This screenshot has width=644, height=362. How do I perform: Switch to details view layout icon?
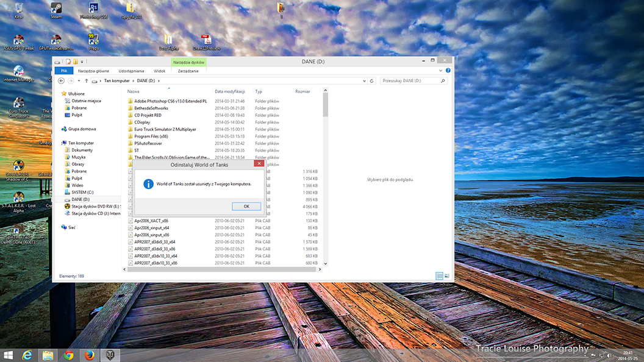click(x=439, y=276)
